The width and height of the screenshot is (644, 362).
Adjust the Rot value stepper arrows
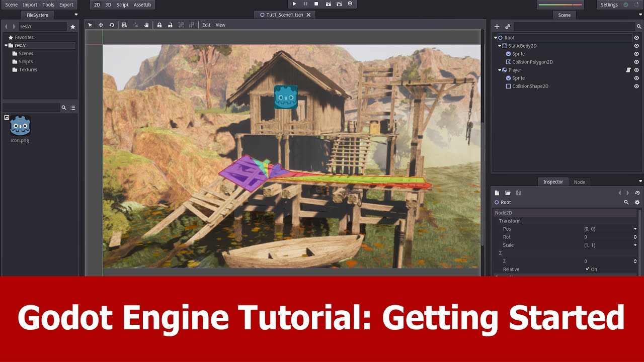click(635, 237)
